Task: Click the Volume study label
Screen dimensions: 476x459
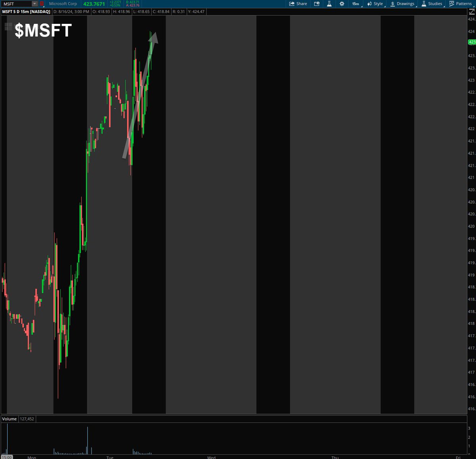Action: coord(10,419)
